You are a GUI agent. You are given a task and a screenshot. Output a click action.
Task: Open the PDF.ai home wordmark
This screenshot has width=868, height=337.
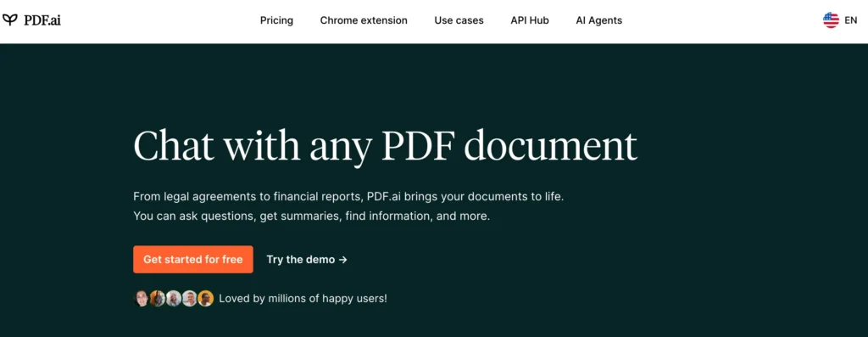click(42, 20)
